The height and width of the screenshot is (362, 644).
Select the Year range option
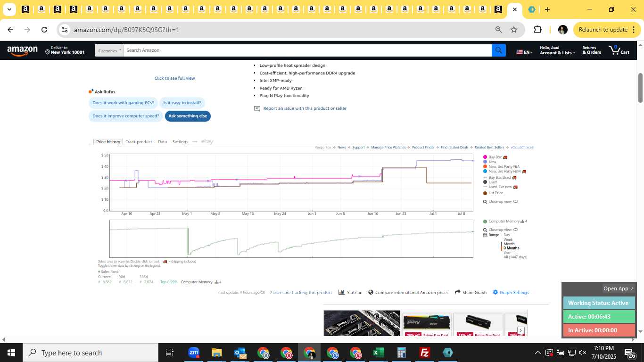(507, 253)
